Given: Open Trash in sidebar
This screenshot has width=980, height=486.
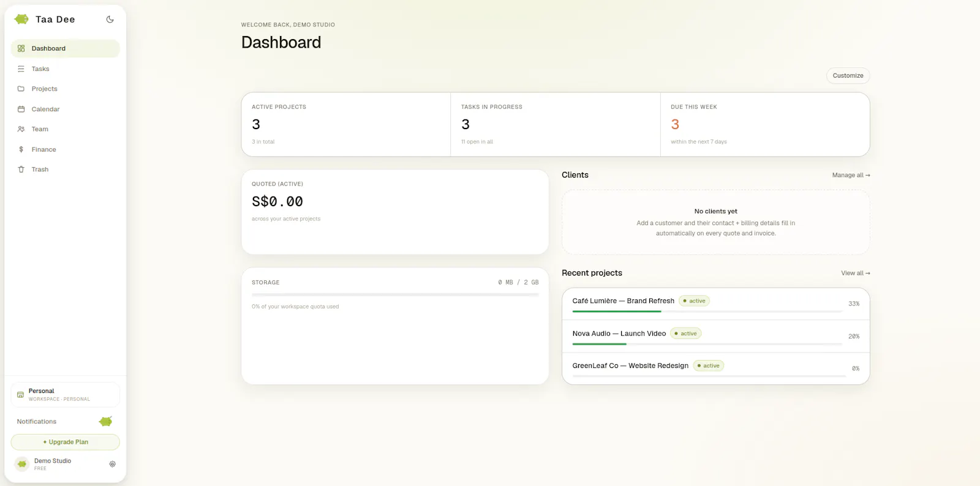Looking at the screenshot, I should 65,170.
